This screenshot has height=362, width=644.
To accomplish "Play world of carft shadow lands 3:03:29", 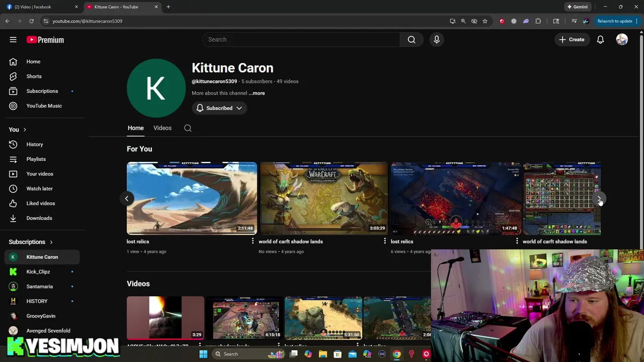I will point(324,198).
